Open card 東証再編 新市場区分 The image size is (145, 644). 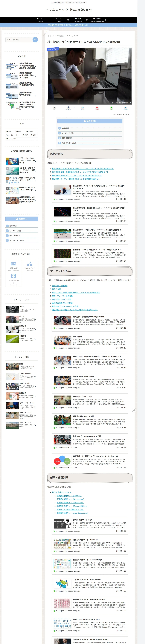pos(90,462)
